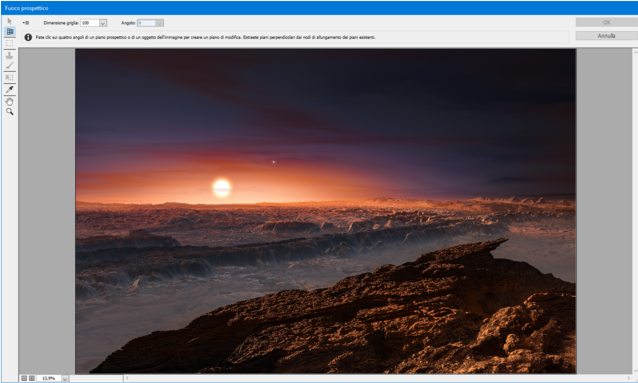
Task: Pick the Stamp tool
Action: click(9, 55)
